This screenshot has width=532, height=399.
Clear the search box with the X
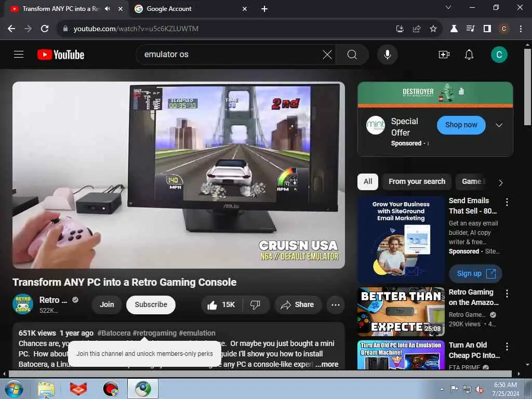coord(327,55)
